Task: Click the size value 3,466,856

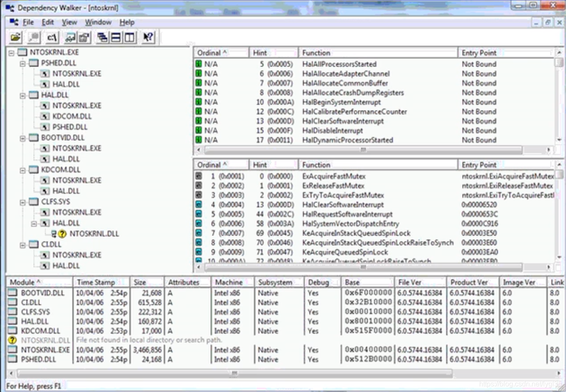Action: pos(147,350)
